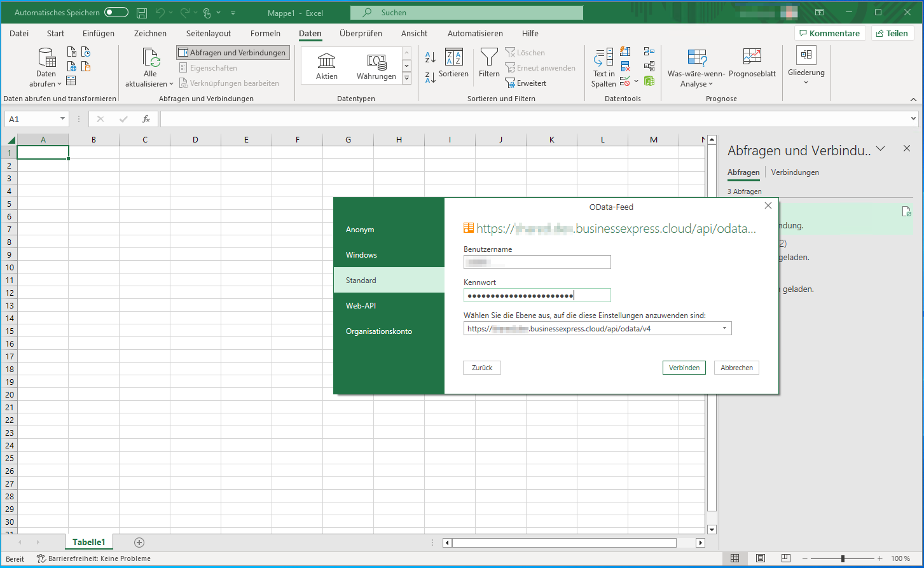Viewport: 924px width, 568px height.
Task: Open the Prognoseblatt tool
Action: pos(752,57)
